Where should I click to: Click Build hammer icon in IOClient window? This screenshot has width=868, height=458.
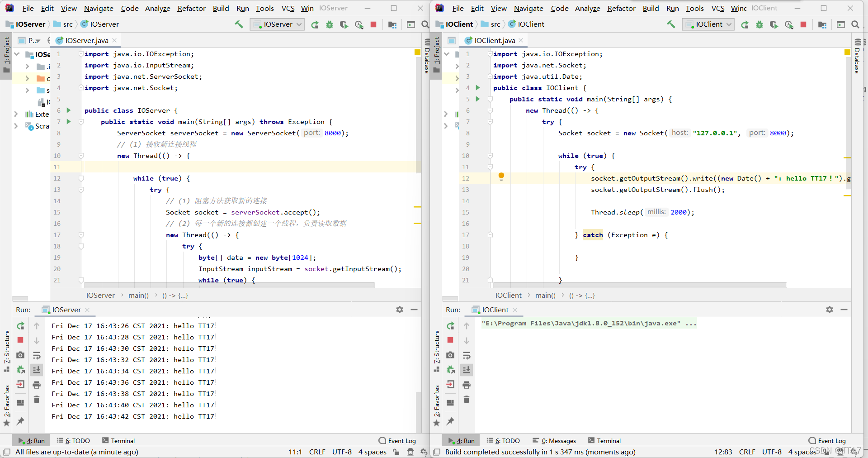coord(671,24)
